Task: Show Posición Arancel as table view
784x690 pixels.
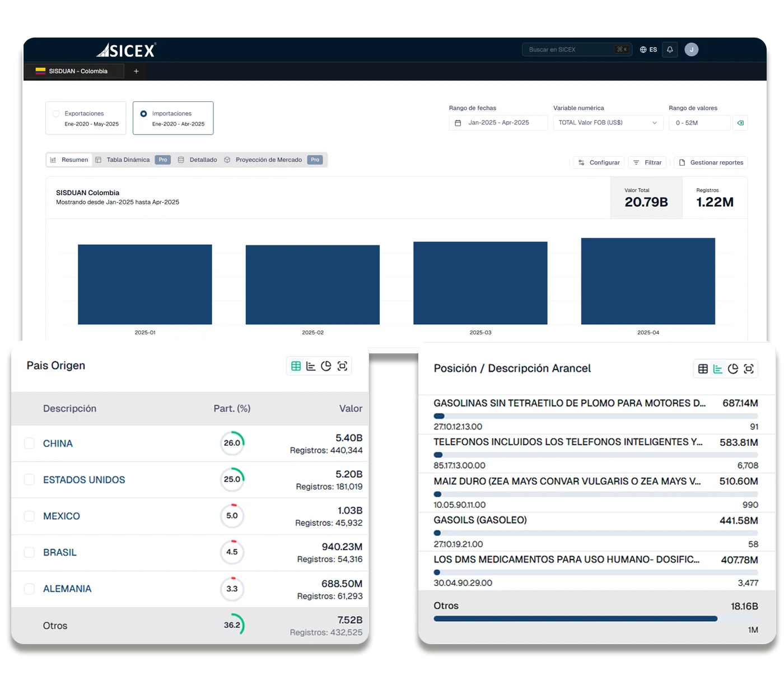Action: [703, 369]
